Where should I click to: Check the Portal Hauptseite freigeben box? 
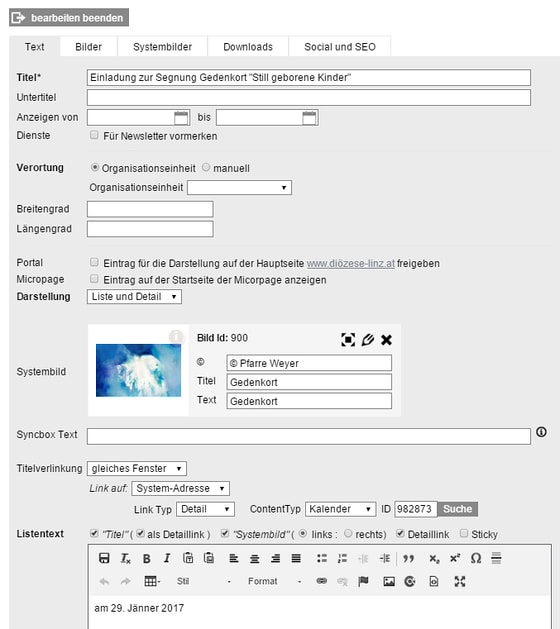tap(94, 262)
